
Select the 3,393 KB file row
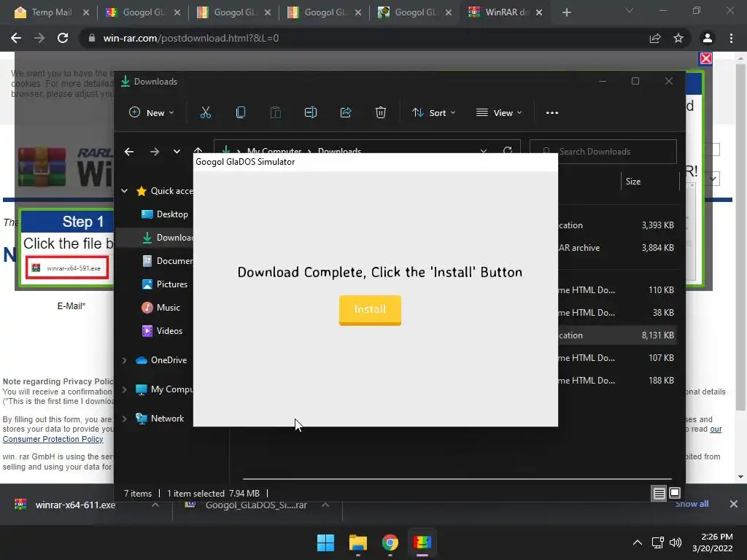tap(617, 225)
